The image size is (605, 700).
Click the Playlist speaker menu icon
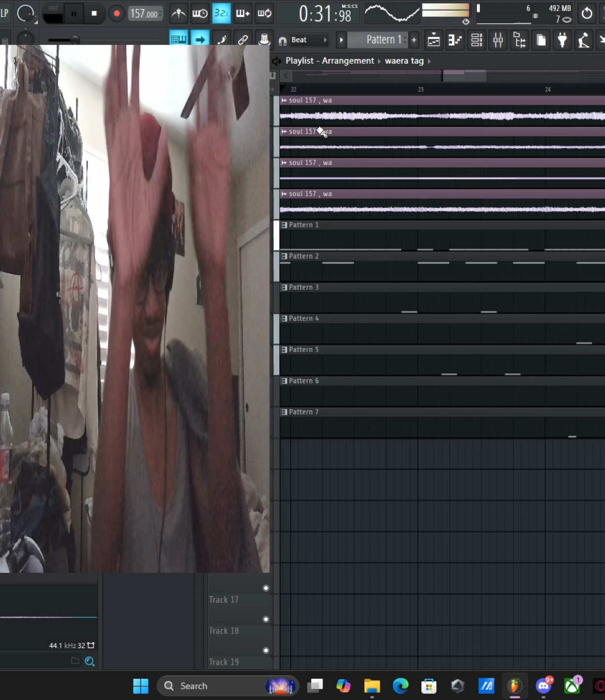coord(277,61)
